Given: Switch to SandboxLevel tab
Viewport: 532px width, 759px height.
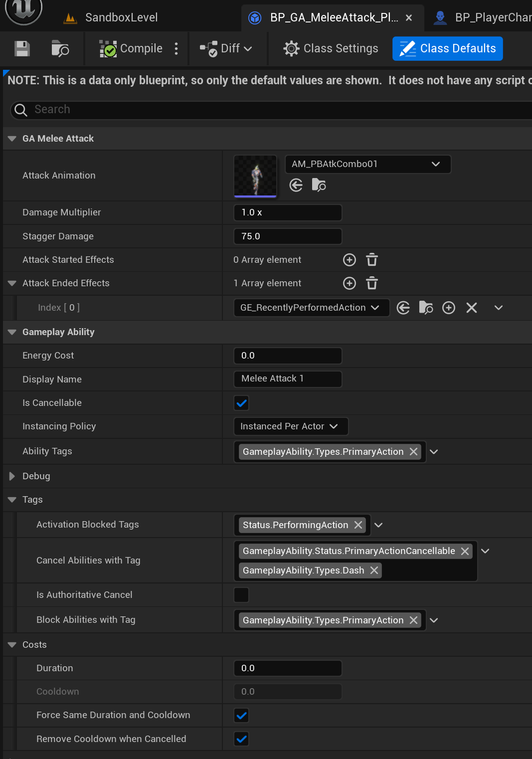Looking at the screenshot, I should [x=111, y=17].
